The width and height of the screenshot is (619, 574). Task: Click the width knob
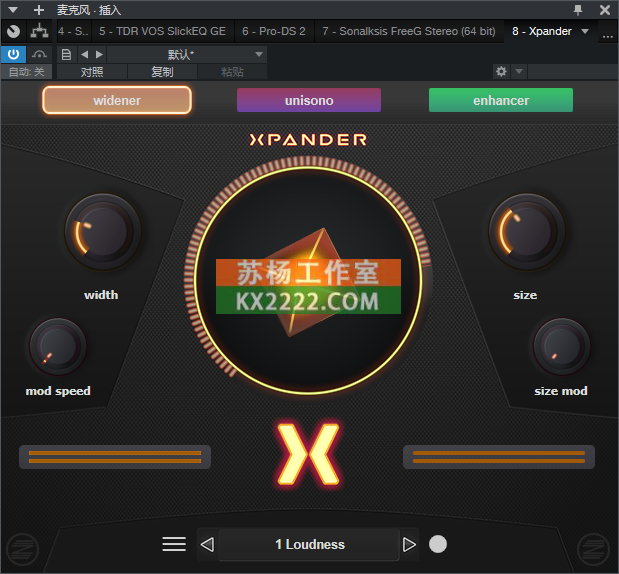103,232
